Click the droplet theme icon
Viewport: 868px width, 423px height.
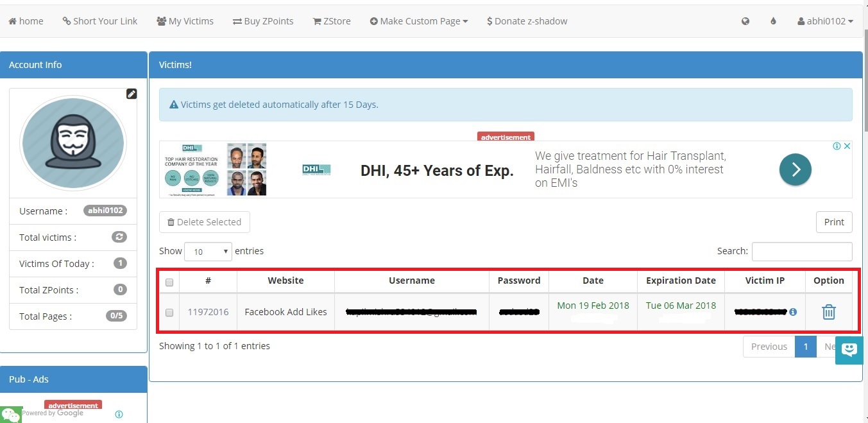[773, 21]
